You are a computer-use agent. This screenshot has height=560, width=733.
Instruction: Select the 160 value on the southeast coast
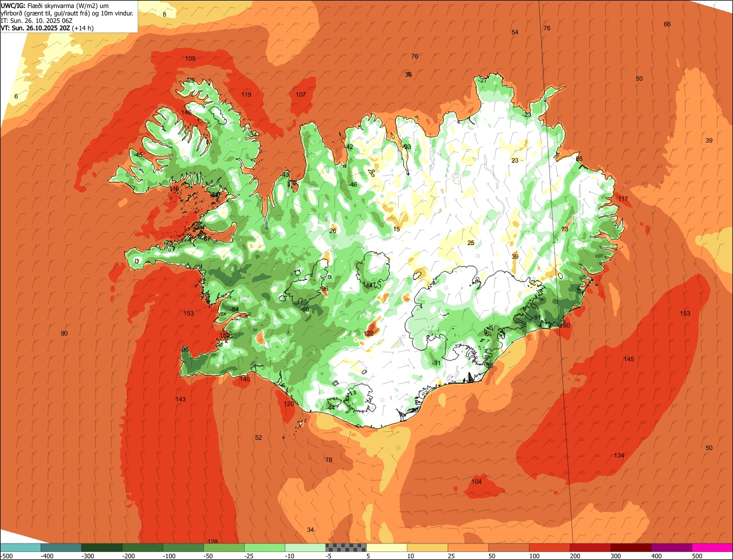pyautogui.click(x=565, y=326)
